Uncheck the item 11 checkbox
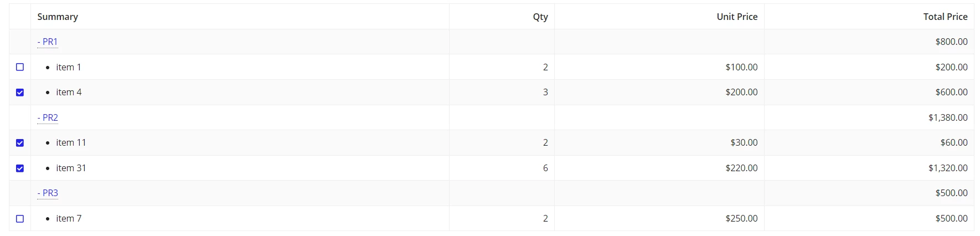Image resolution: width=980 pixels, height=236 pixels. tap(20, 143)
